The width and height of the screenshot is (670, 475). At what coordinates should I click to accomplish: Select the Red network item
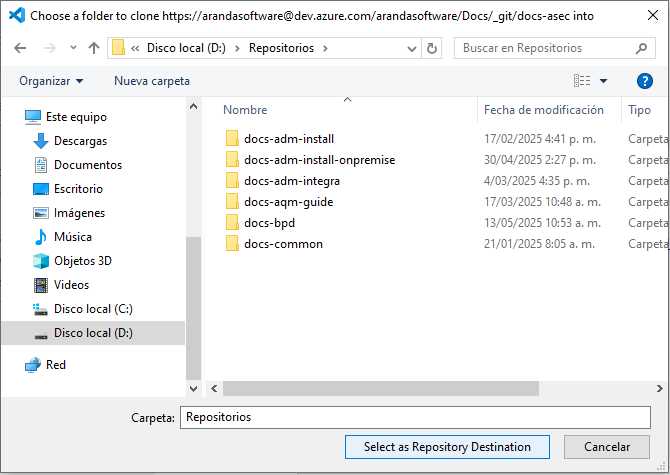click(56, 365)
